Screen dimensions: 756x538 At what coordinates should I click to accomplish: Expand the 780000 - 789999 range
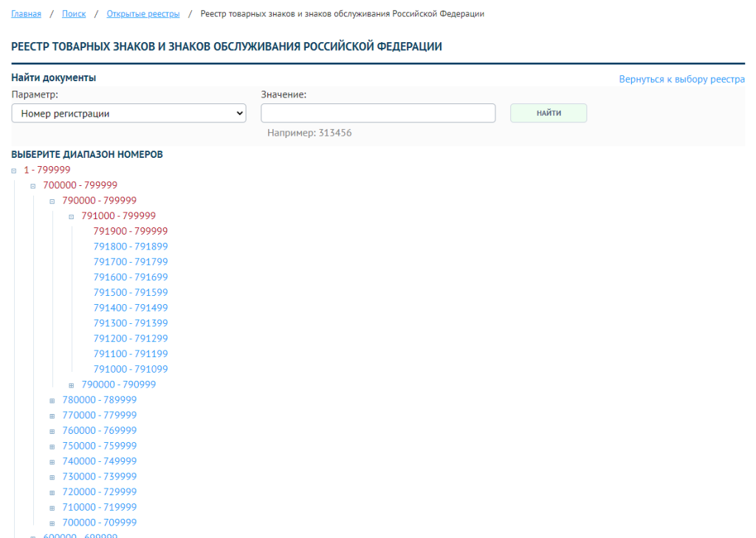click(51, 399)
